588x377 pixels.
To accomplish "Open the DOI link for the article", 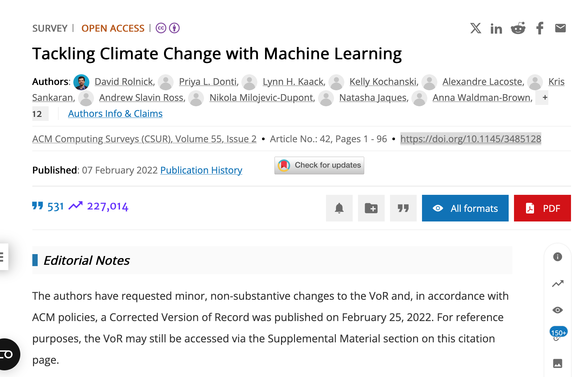I will coord(470,139).
